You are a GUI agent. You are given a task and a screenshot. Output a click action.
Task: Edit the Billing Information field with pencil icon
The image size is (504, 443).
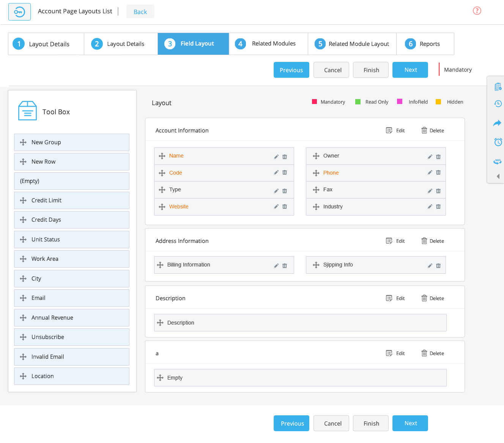276,265
